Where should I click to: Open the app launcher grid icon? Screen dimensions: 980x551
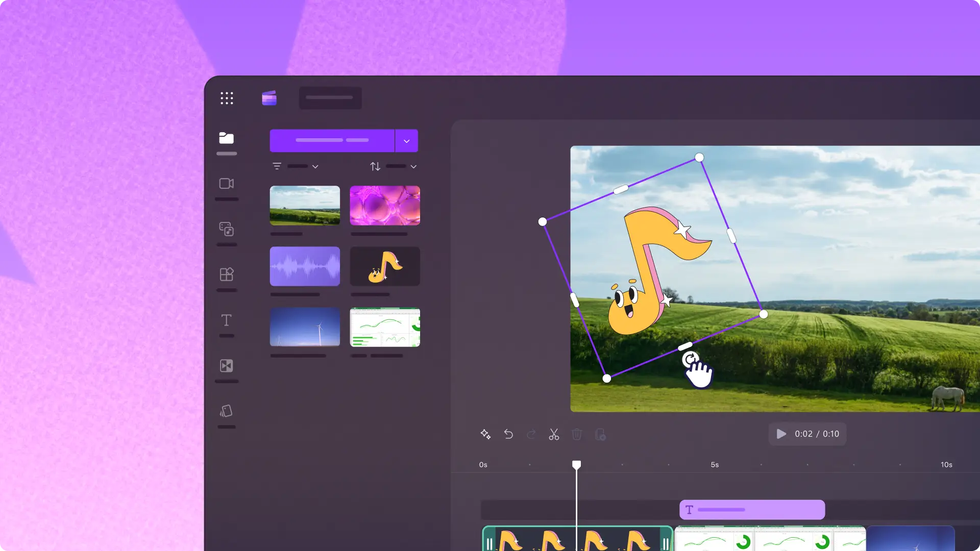click(x=227, y=98)
